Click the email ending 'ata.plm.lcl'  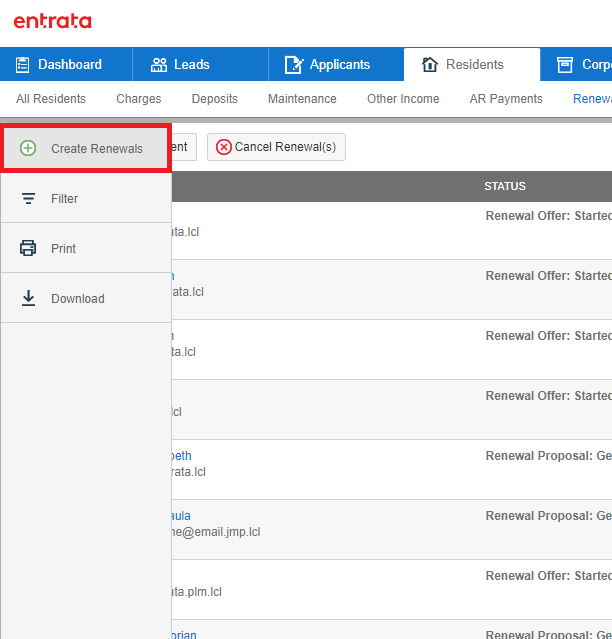click(x=197, y=592)
